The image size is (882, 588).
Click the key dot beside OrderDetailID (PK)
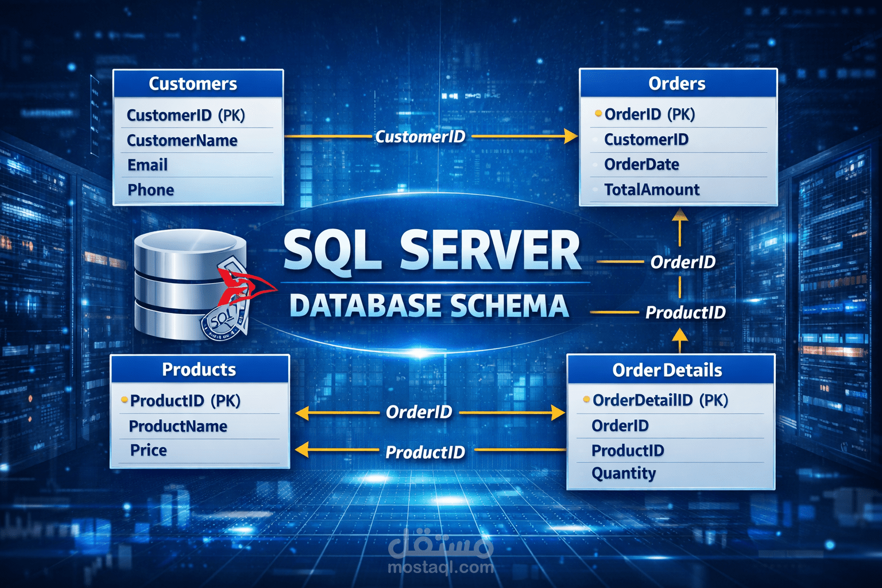click(x=586, y=399)
